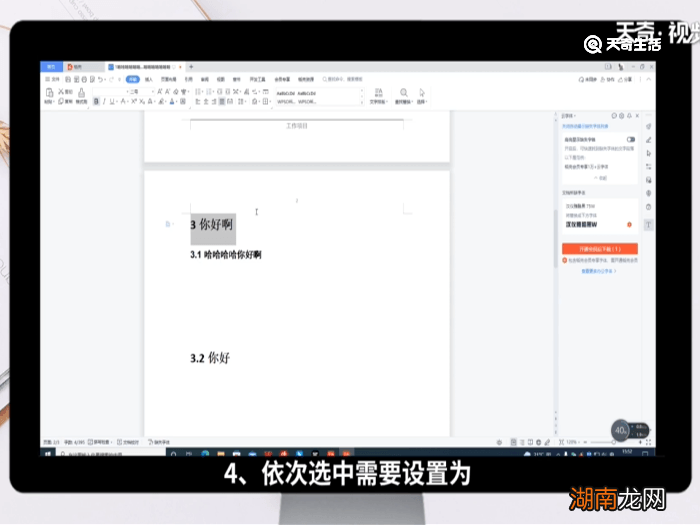Click the font color A button
This screenshot has width=700, height=525.
[172, 102]
